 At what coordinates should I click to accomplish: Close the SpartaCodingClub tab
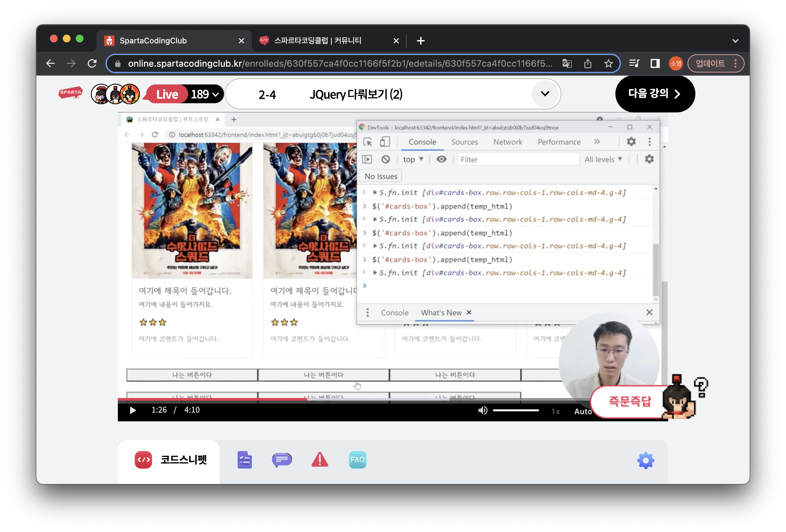coord(241,41)
